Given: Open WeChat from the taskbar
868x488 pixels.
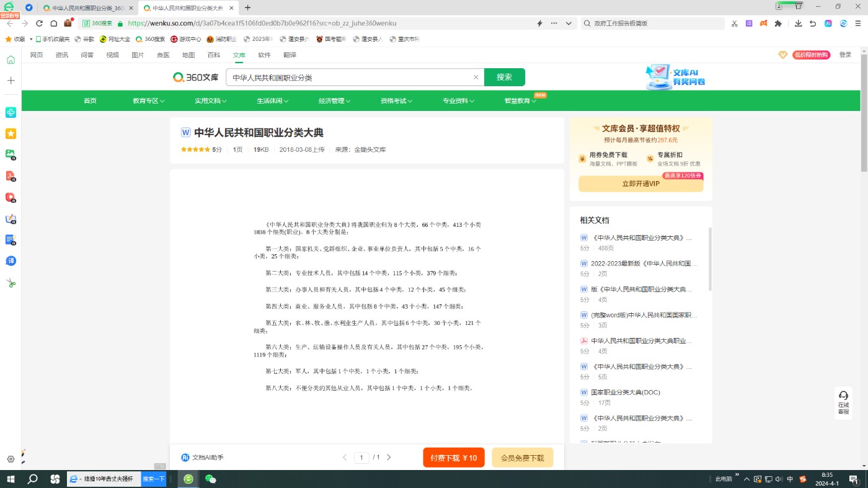Looking at the screenshot, I should click(x=211, y=479).
